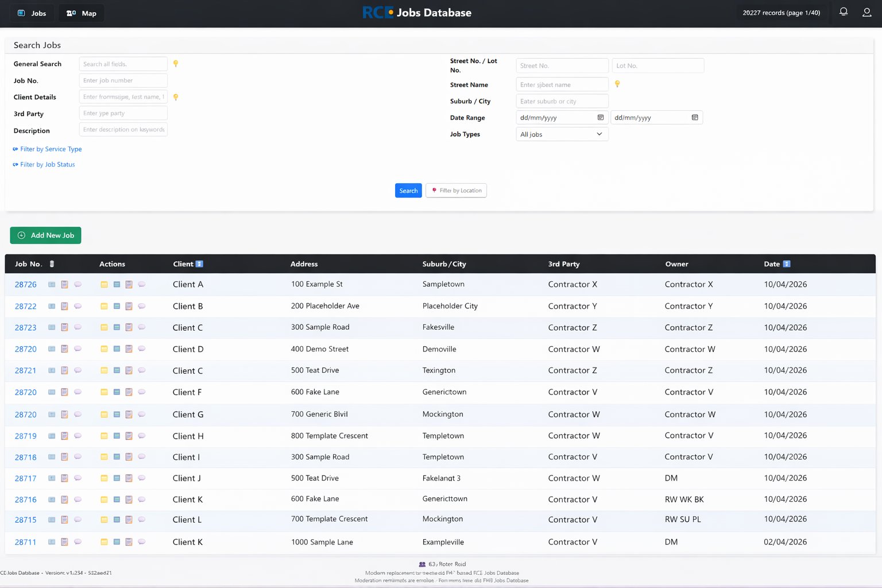Click inside the Job No. input field
This screenshot has height=588, width=882.
point(122,80)
